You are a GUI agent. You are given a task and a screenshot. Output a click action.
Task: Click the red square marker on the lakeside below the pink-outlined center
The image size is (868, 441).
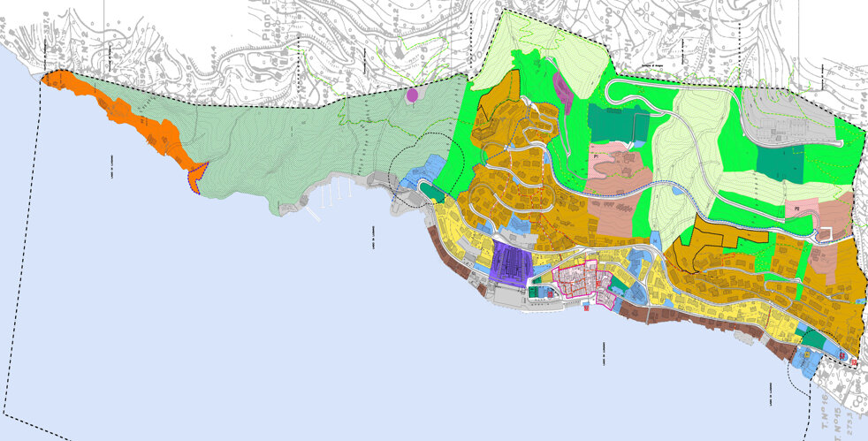click(x=587, y=308)
